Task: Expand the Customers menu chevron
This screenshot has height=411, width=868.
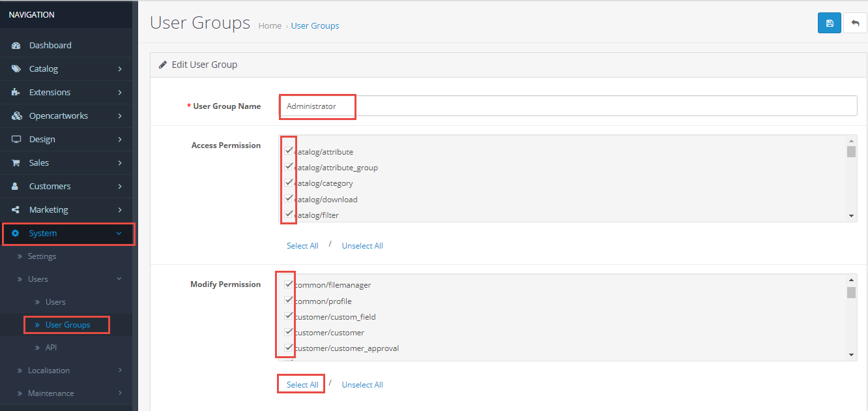Action: tap(120, 187)
